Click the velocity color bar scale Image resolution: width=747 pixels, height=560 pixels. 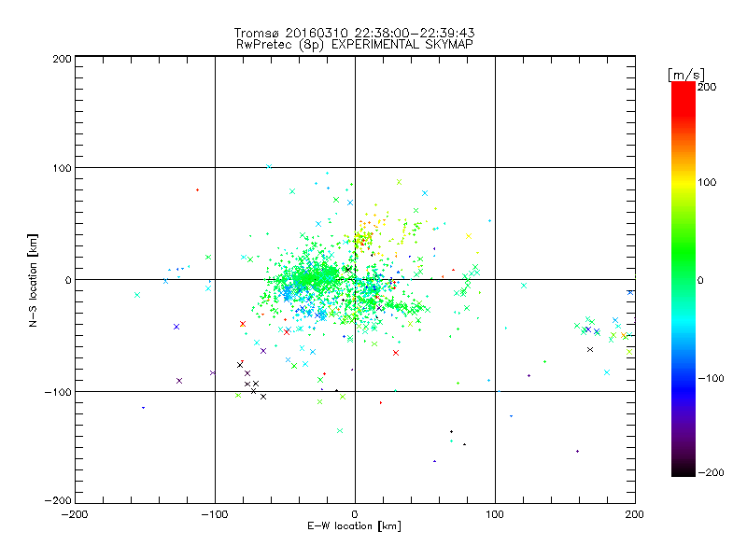click(x=684, y=278)
